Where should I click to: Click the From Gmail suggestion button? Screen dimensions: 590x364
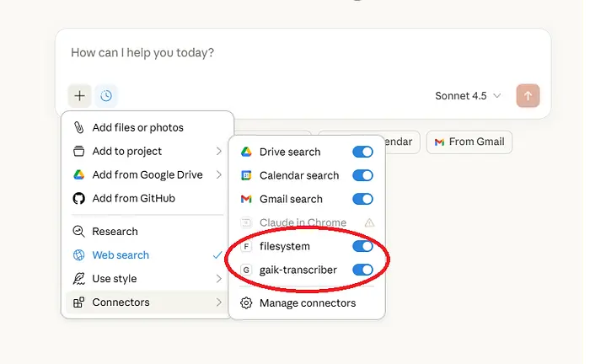coord(469,142)
